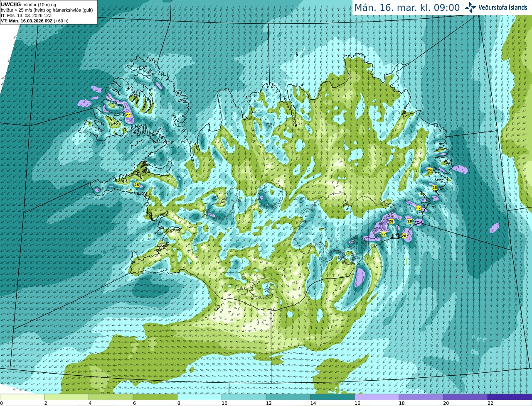Viewport: 532px width, 406px height.
Task: Pick the 12–14 m/s teal legend swatch
Action: pos(288,397)
